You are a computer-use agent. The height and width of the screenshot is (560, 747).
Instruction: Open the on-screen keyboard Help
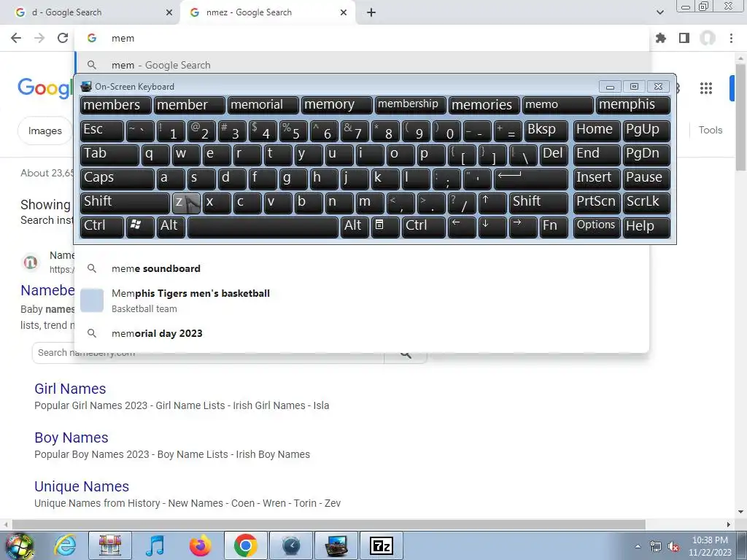(x=646, y=227)
